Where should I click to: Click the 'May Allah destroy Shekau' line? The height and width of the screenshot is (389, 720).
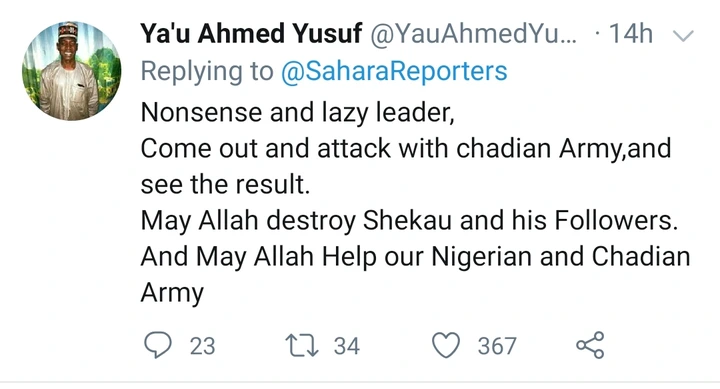[410, 221]
